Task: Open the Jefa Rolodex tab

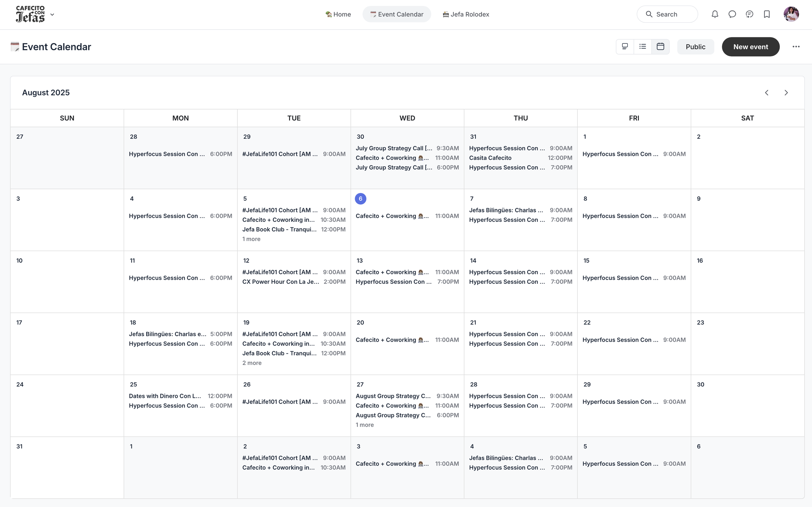Action: click(466, 14)
